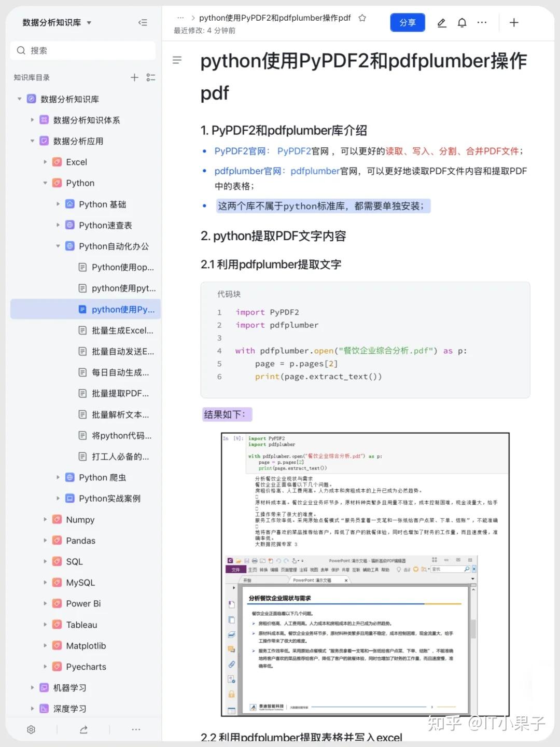Star the current pdfplumber document
Screen dimensions: 560x747
point(362,18)
